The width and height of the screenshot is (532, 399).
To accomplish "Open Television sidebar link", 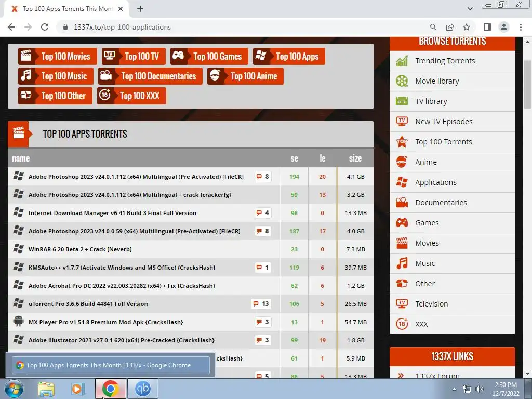I will tap(432, 304).
